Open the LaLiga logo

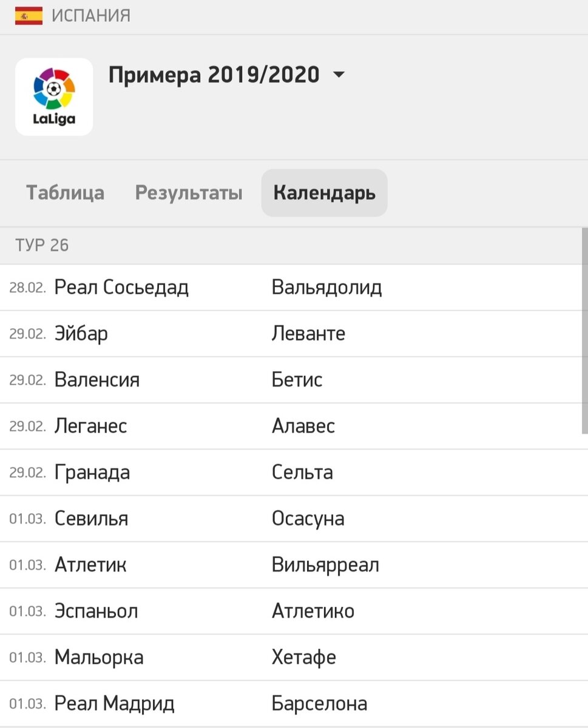pos(54,96)
